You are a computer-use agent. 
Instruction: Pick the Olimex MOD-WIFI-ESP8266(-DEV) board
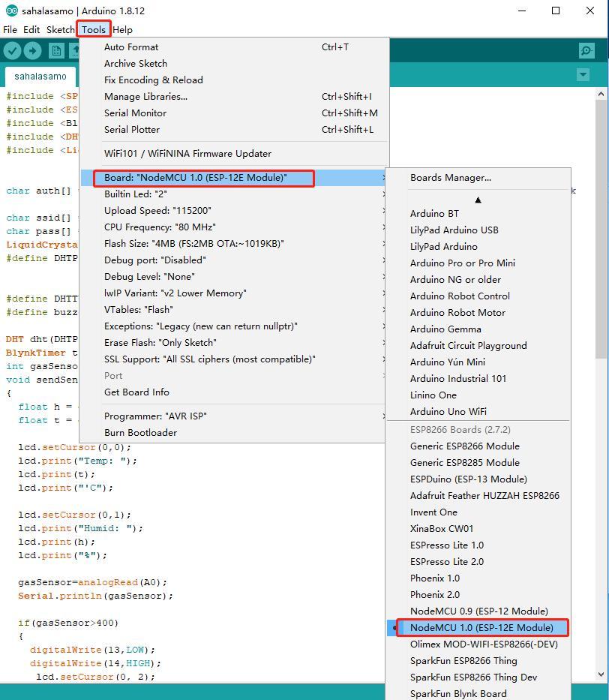[x=478, y=644]
